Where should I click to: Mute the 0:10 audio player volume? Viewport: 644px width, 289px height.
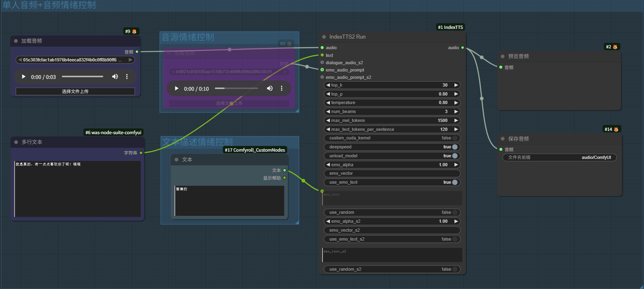point(270,89)
